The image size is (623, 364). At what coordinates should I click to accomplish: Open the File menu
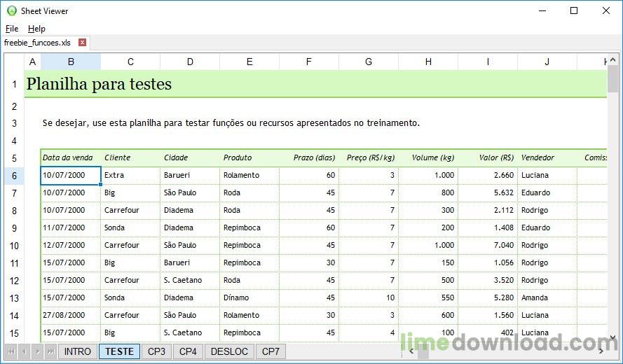(12, 29)
